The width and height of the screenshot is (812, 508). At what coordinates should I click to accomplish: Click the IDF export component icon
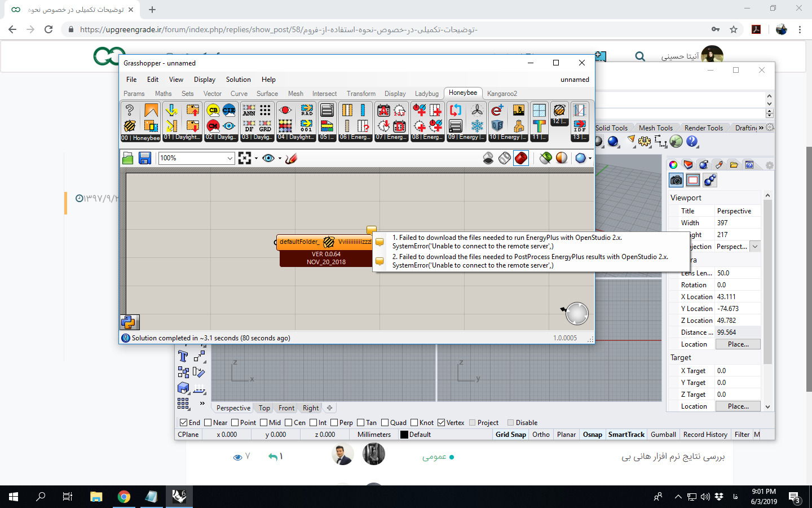click(x=580, y=126)
